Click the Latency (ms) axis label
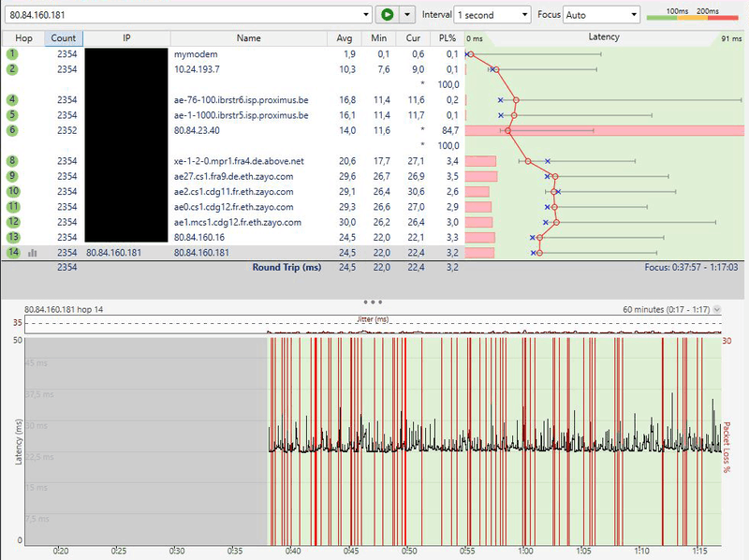The width and height of the screenshot is (749, 560). [x=18, y=442]
